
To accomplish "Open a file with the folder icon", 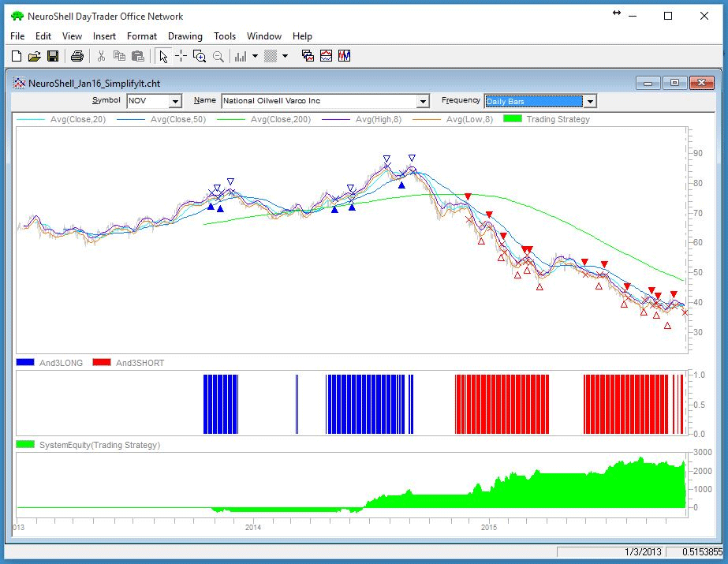I will tap(34, 56).
